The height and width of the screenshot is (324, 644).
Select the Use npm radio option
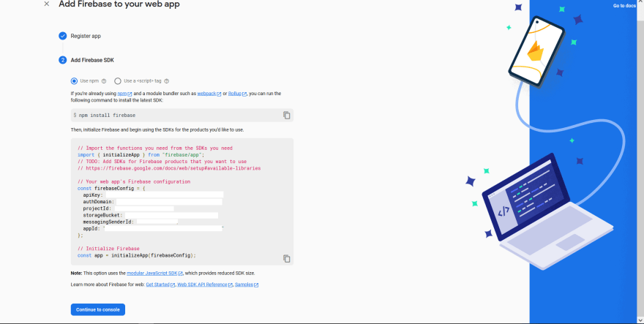(x=74, y=81)
